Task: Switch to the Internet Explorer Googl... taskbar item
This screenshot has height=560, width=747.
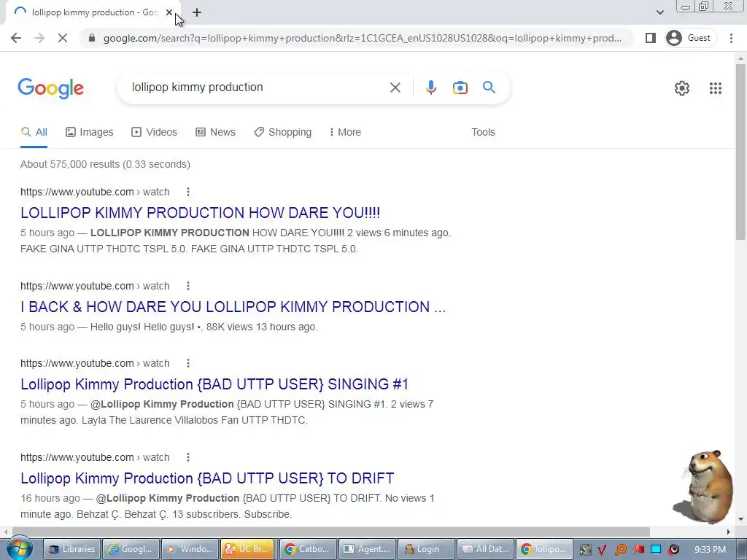Action: (131, 549)
